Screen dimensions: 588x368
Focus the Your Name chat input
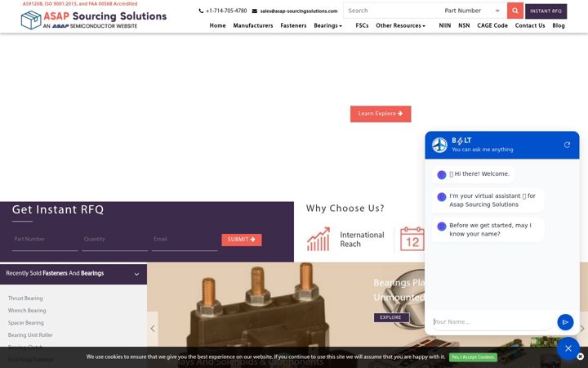tap(492, 322)
